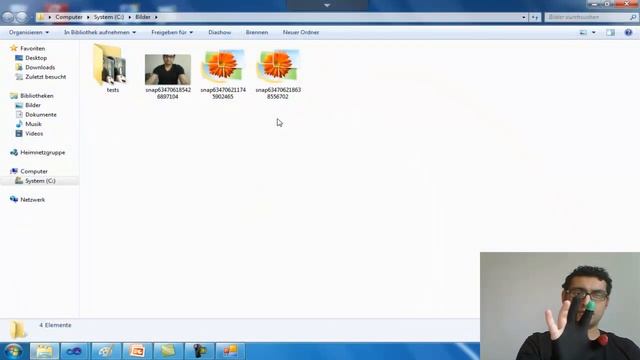Go to System (C:) in the address bar
This screenshot has height=360, width=640.
(x=109, y=17)
